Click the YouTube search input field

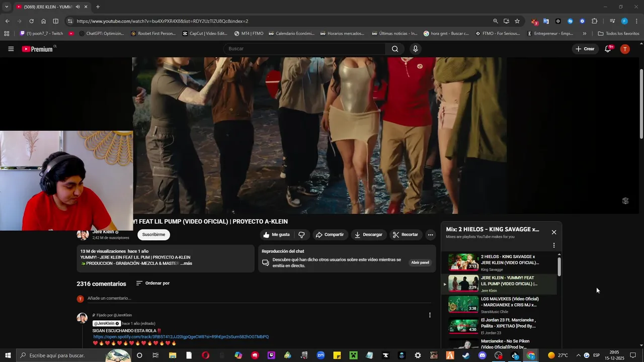[305, 49]
